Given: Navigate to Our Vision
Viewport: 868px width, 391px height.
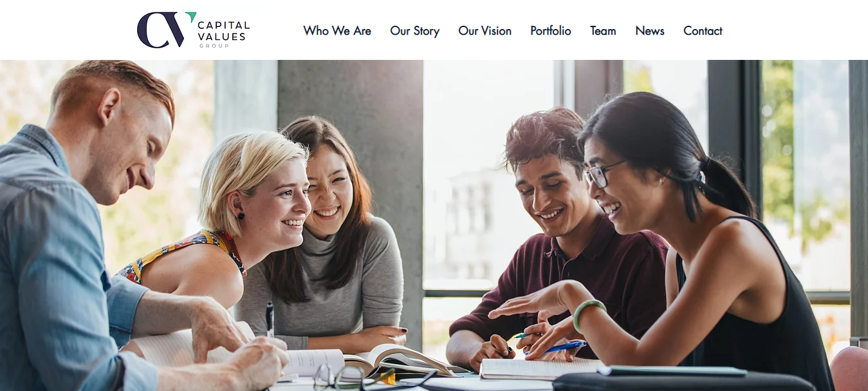Looking at the screenshot, I should 485,31.
